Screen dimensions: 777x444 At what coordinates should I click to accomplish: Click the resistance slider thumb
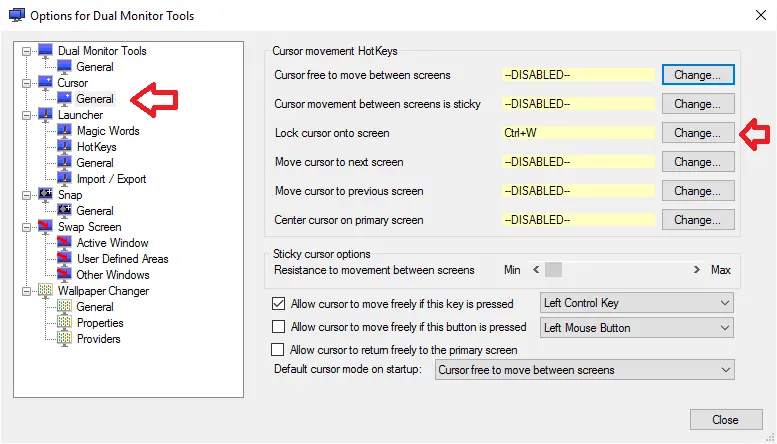(554, 270)
